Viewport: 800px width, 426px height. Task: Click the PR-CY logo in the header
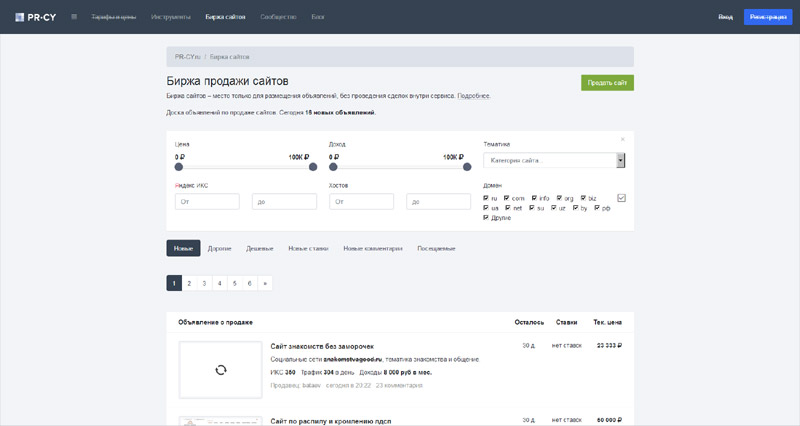(x=35, y=17)
